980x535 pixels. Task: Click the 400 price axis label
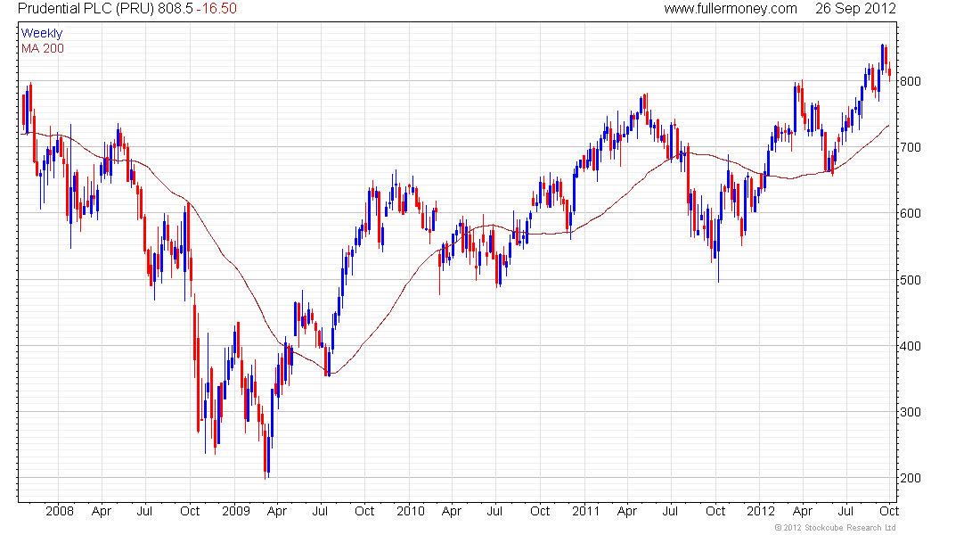tap(910, 346)
